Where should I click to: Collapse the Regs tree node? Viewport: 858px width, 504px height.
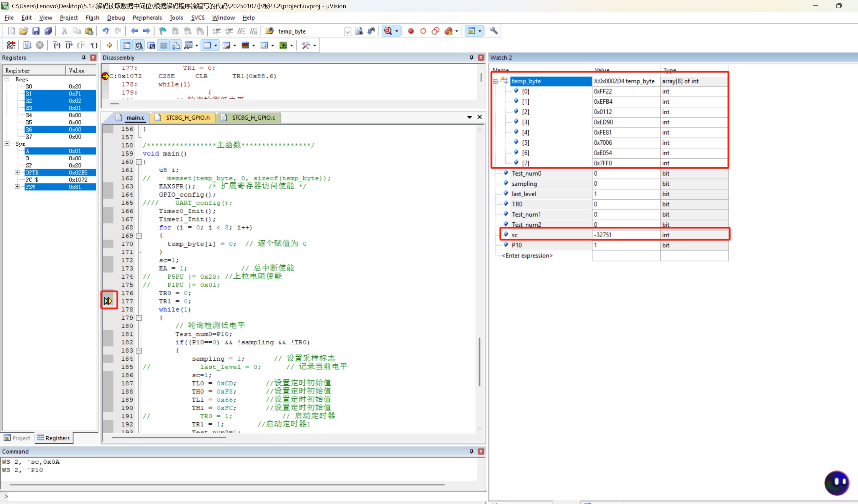click(x=7, y=79)
